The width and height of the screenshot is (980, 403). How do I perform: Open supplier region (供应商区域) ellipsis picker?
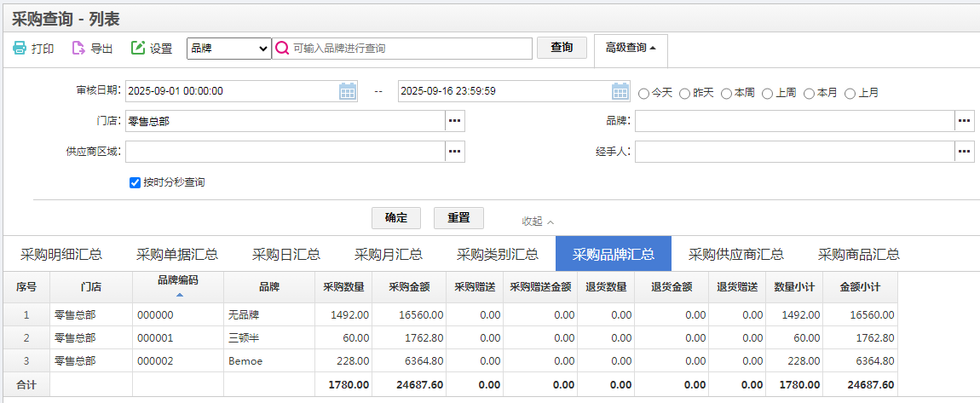tap(455, 152)
